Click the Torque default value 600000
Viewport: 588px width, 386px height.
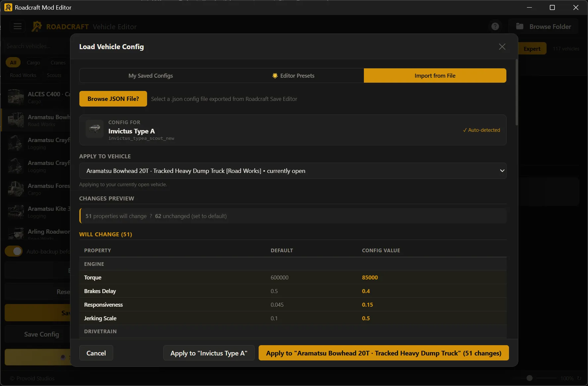click(280, 277)
